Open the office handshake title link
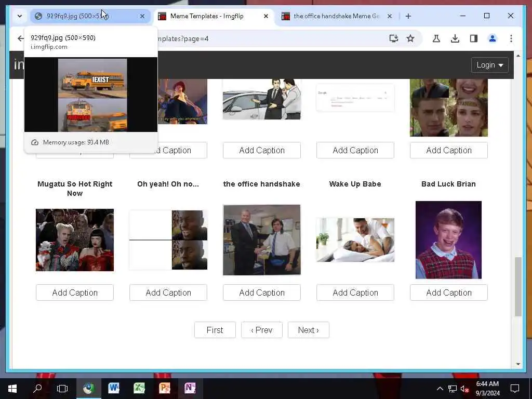 tap(262, 184)
